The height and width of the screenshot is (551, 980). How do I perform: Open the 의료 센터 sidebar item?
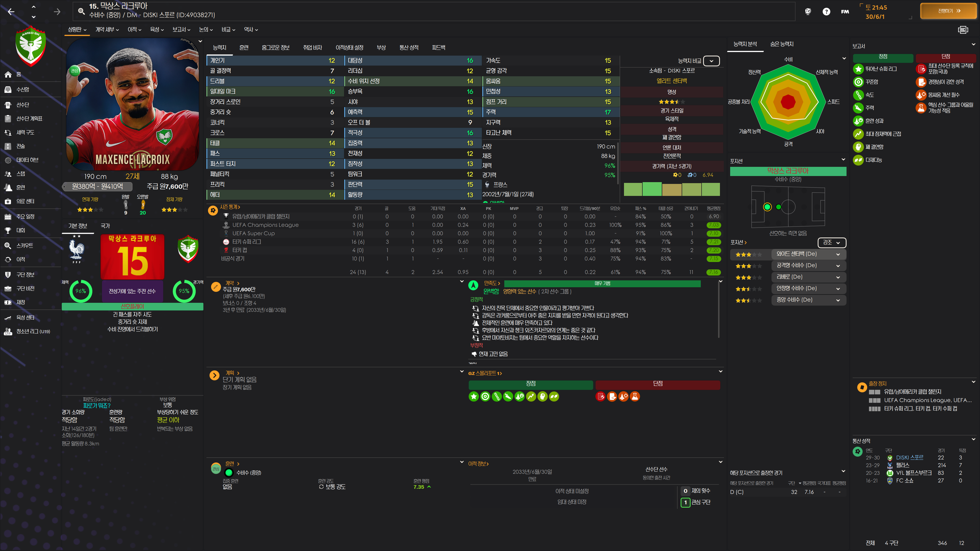pyautogui.click(x=25, y=201)
